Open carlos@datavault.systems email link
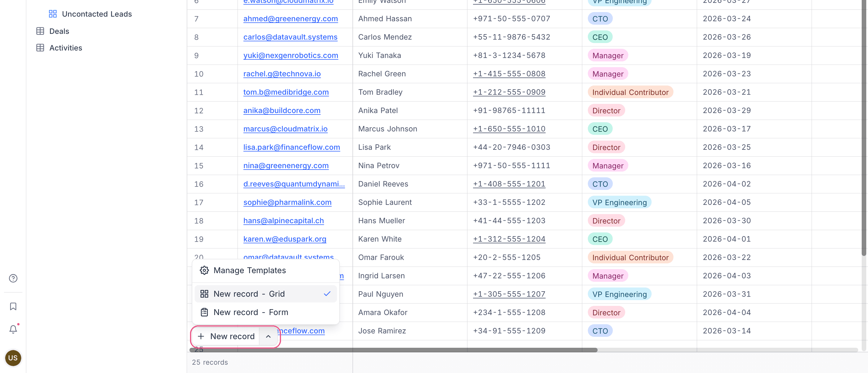The height and width of the screenshot is (373, 868). [290, 37]
